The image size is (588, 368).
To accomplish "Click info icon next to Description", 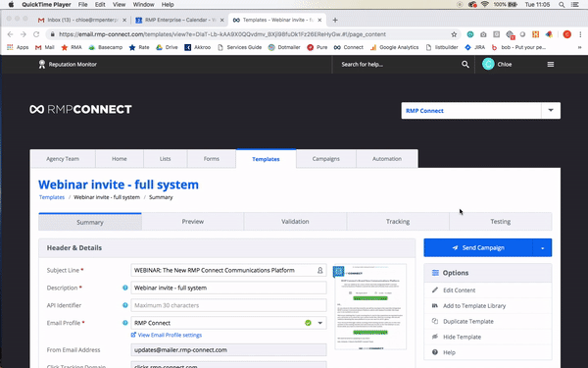I will pos(125,288).
